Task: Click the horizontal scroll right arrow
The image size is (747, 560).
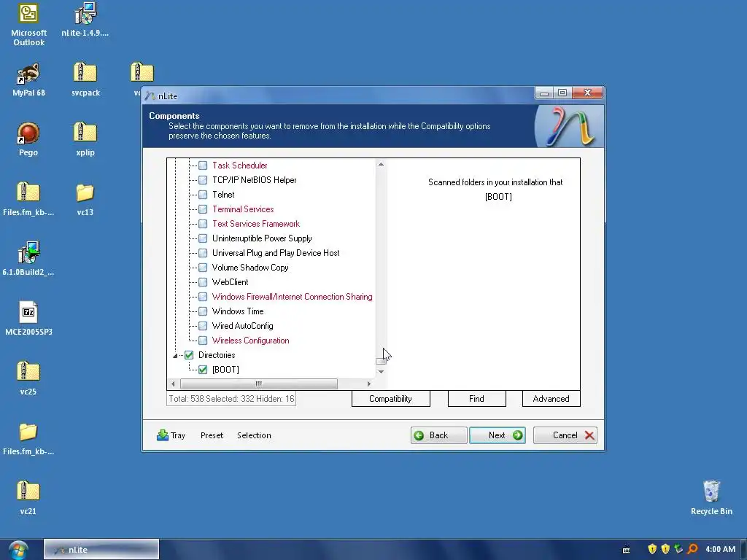Action: [369, 384]
